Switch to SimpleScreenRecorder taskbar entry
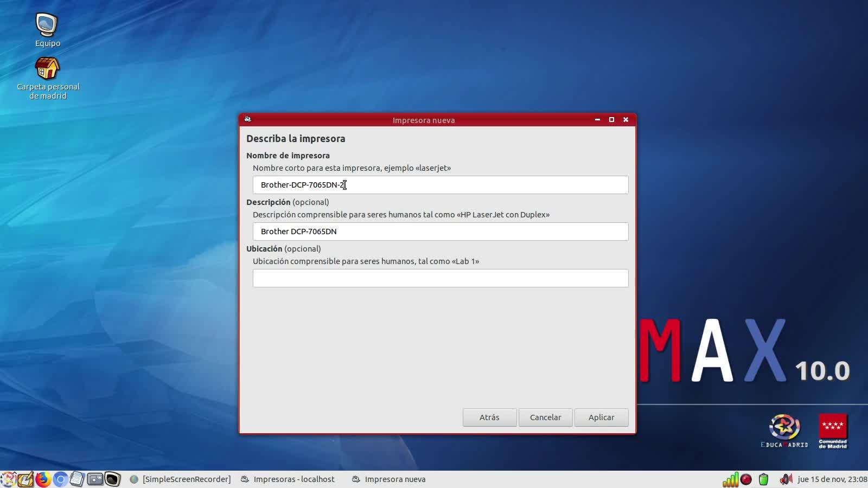This screenshot has width=868, height=488. 181,479
